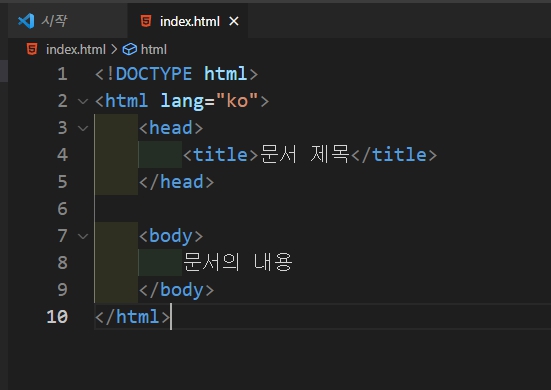Click the text '문서의 내용'
This screenshot has width=551, height=390.
tap(238, 262)
